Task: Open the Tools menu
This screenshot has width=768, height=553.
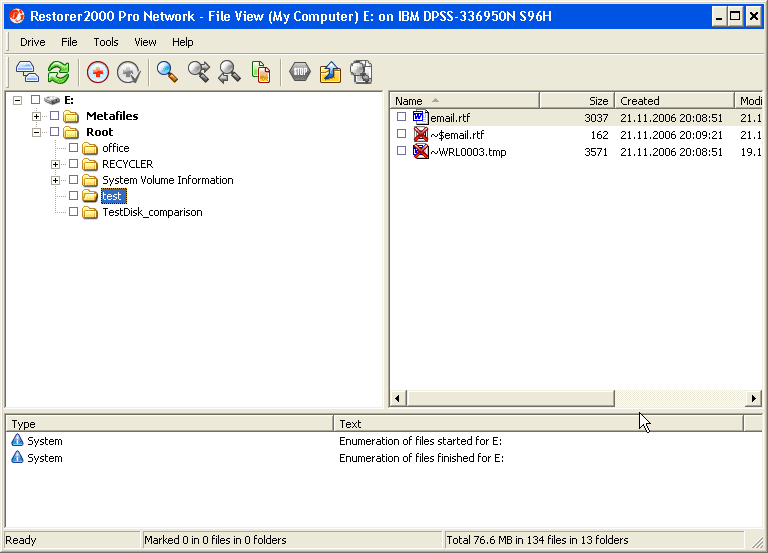Action: (x=106, y=42)
